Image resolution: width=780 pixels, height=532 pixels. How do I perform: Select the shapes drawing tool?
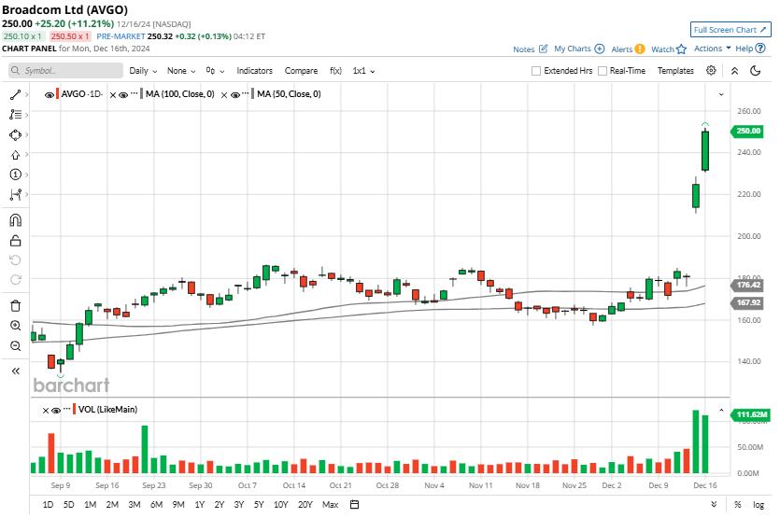click(x=16, y=134)
